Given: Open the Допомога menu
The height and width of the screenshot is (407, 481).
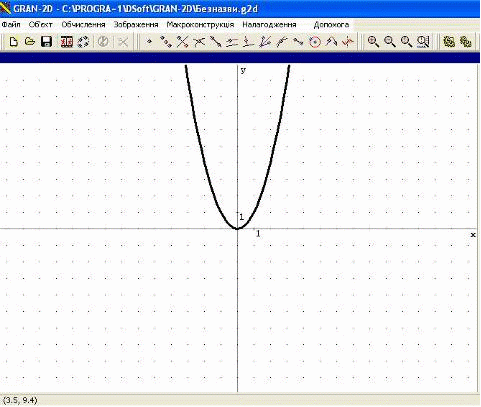Looking at the screenshot, I should 331,25.
